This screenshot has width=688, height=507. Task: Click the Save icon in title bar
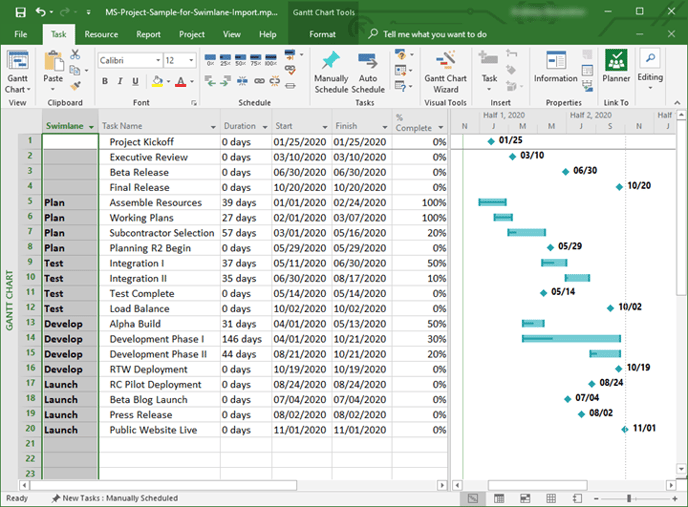[20, 12]
